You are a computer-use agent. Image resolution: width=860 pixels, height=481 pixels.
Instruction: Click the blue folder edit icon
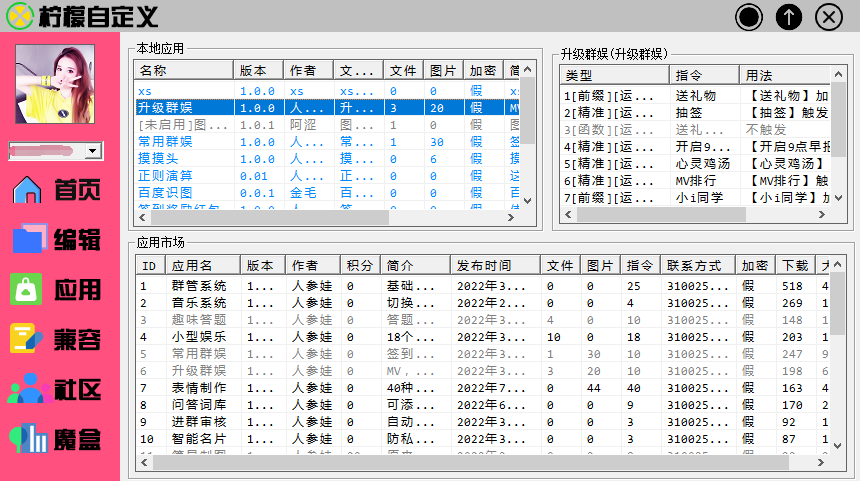pos(30,239)
